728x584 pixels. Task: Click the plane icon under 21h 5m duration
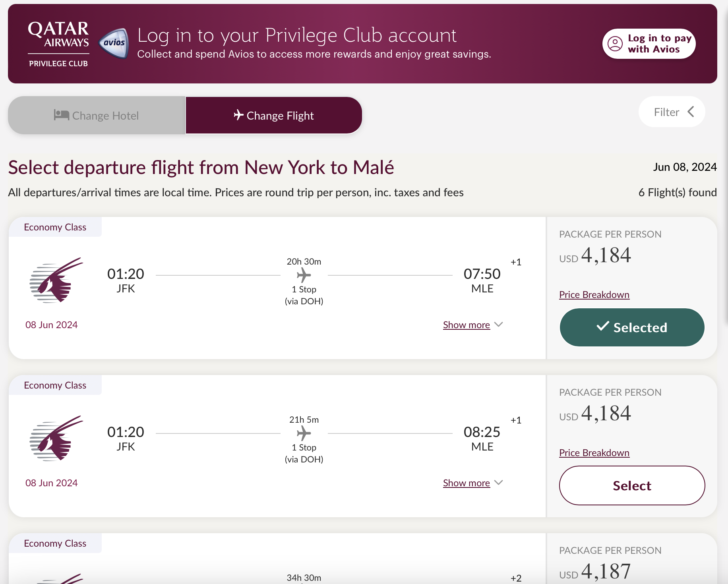pos(304,433)
